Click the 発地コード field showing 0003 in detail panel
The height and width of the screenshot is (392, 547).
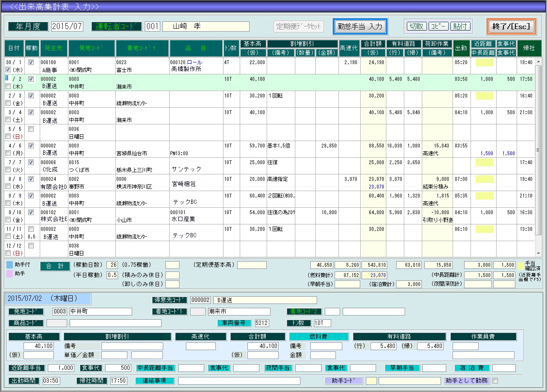click(x=60, y=311)
